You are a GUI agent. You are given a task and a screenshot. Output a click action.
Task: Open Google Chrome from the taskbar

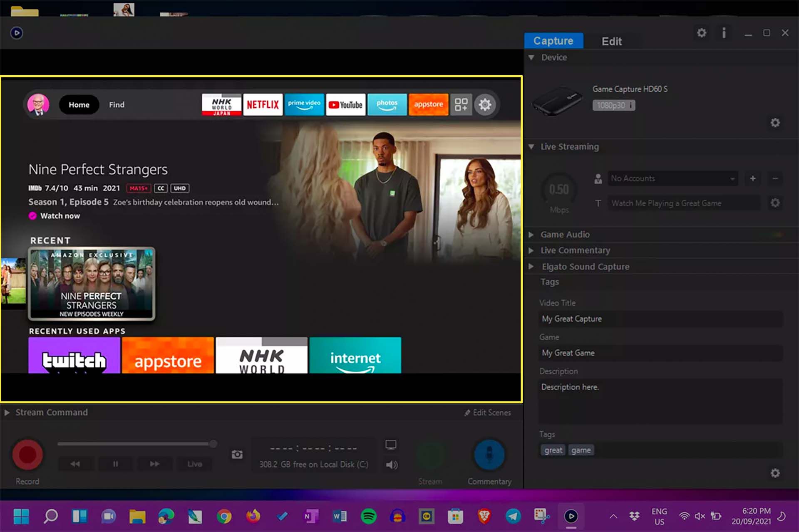tap(224, 516)
